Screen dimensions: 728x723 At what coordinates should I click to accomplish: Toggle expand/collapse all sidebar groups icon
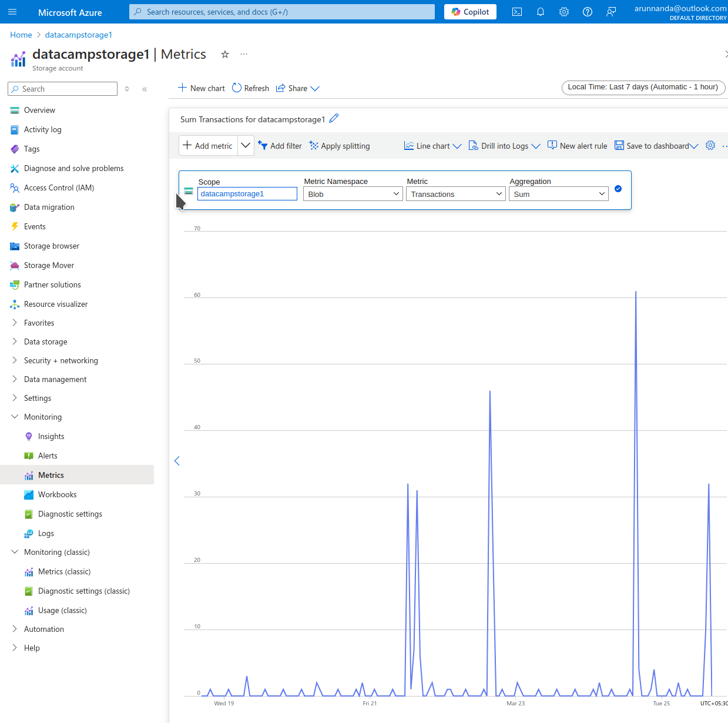coord(127,89)
